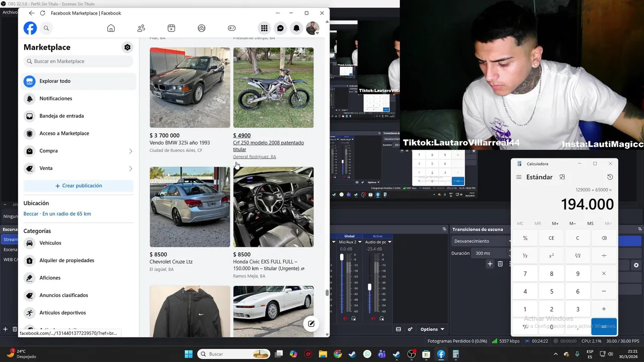Image resolution: width=644 pixels, height=362 pixels.
Task: Click the Facebook logo icon
Action: tap(30, 28)
